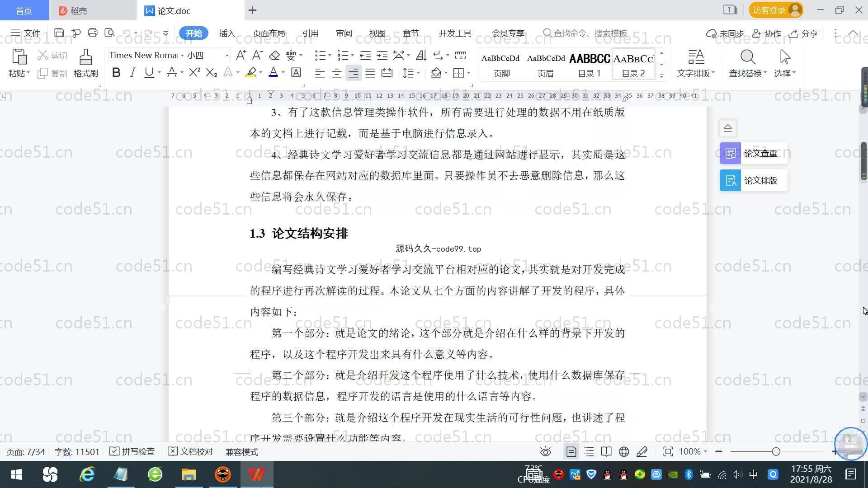This screenshot has height=488, width=868.
Task: Click the command search box
Action: point(585,33)
